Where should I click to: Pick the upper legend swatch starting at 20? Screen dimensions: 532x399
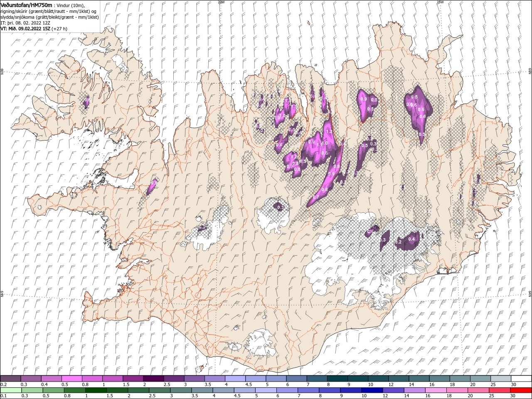tap(480, 379)
